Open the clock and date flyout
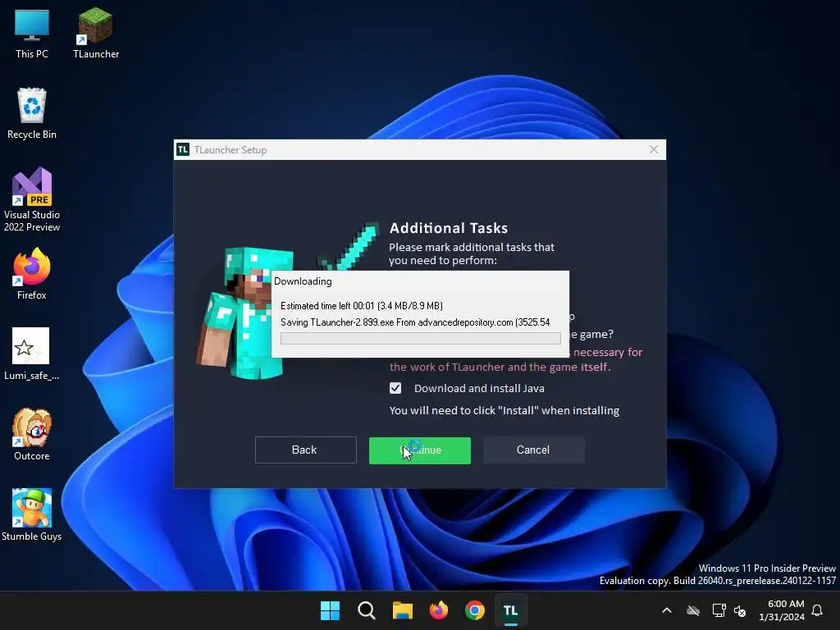Screen dimensions: 840x630 pos(782,610)
